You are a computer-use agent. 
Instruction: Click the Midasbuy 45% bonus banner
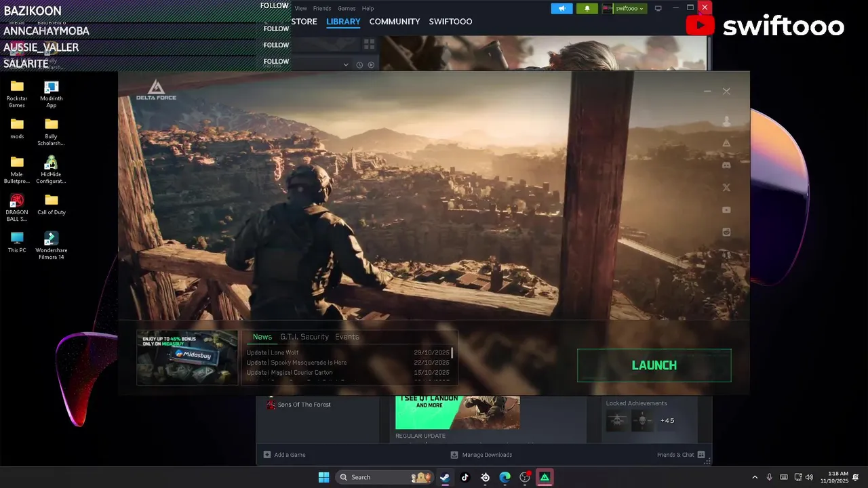(187, 357)
